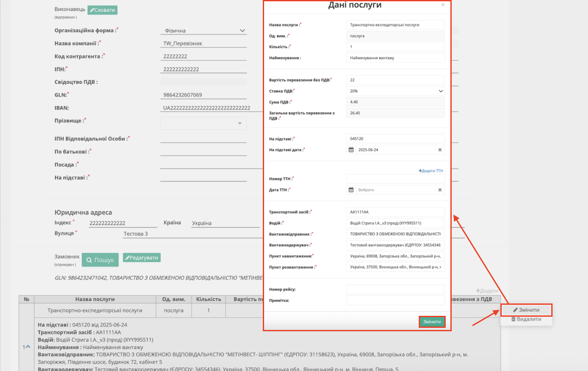Collapse row 1 details chevron
This screenshot has height=371, width=588.
point(28,347)
